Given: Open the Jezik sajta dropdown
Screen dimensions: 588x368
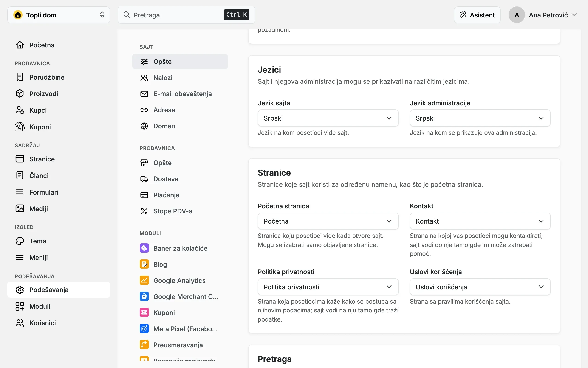Looking at the screenshot, I should tap(328, 118).
